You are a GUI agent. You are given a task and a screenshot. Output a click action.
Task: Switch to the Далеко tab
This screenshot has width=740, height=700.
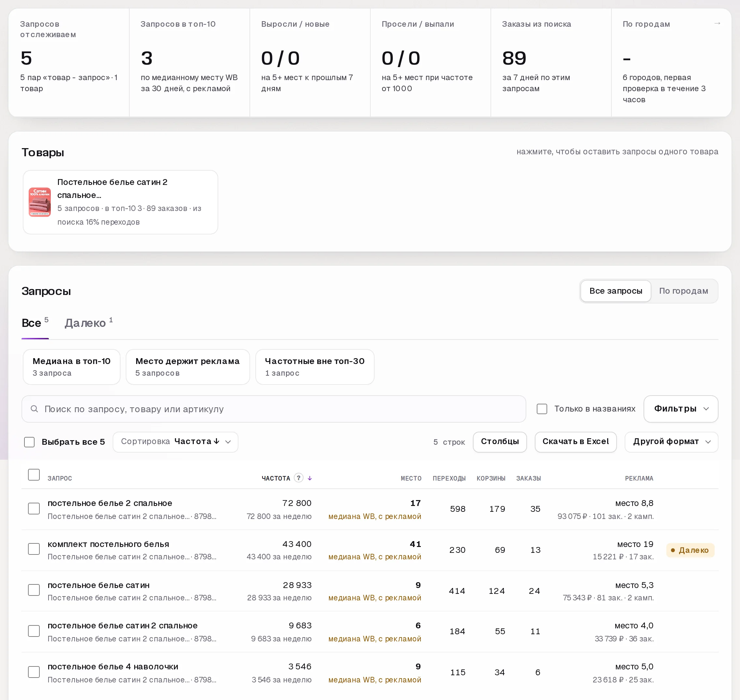tap(89, 323)
